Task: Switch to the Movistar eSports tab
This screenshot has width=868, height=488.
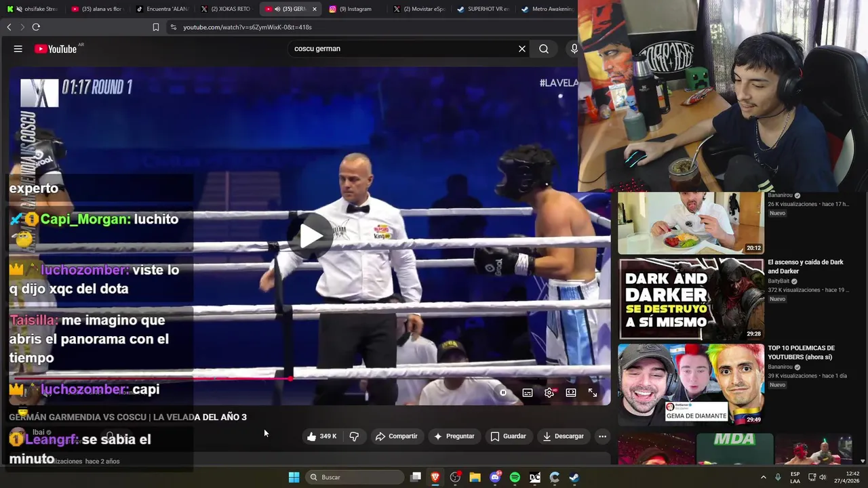Action: click(418, 9)
